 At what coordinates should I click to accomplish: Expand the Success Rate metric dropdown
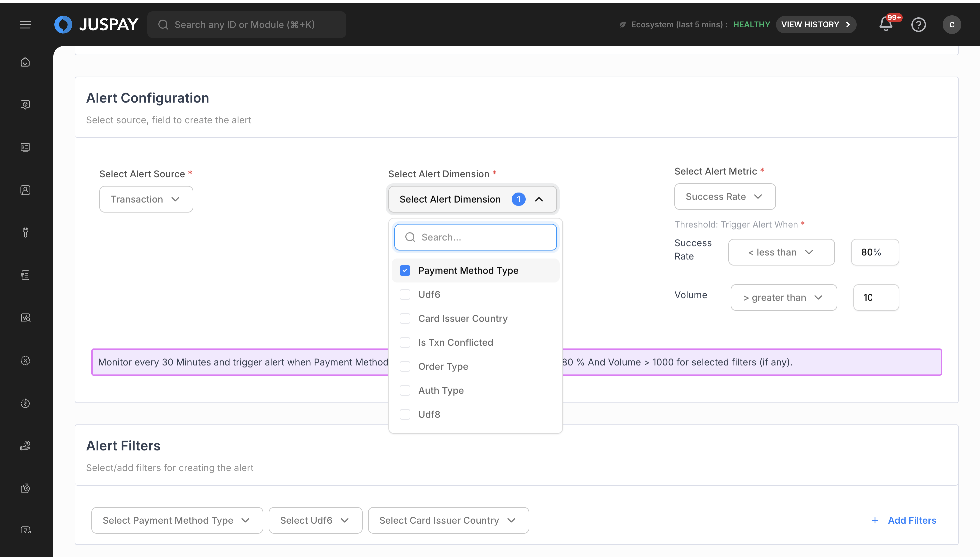coord(724,196)
